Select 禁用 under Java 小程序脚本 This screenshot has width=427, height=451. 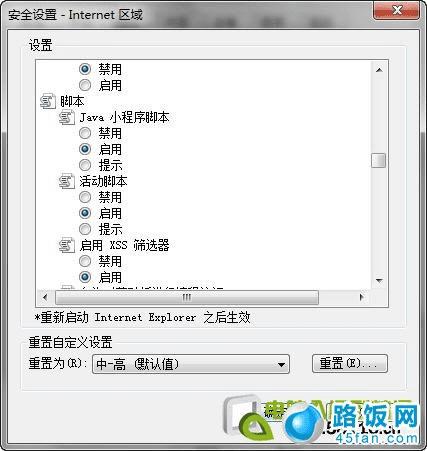point(85,133)
